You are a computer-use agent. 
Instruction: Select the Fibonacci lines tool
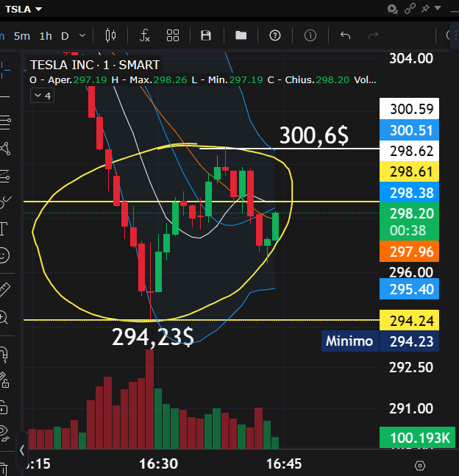point(4,123)
